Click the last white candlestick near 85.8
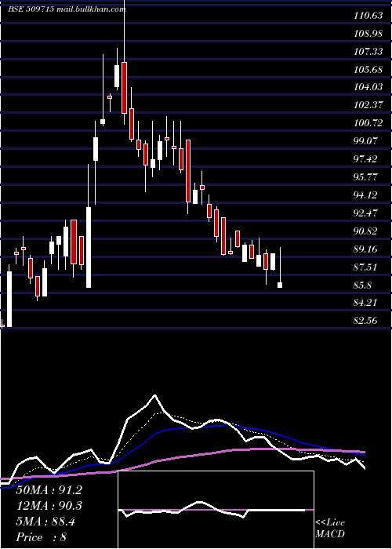Image resolution: width=392 pixels, height=549 pixels. click(280, 285)
